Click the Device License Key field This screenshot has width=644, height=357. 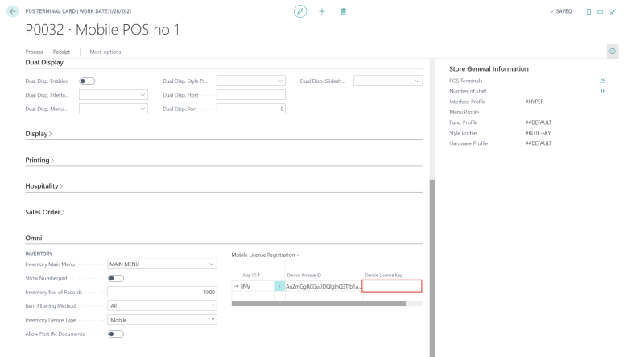pyautogui.click(x=392, y=286)
